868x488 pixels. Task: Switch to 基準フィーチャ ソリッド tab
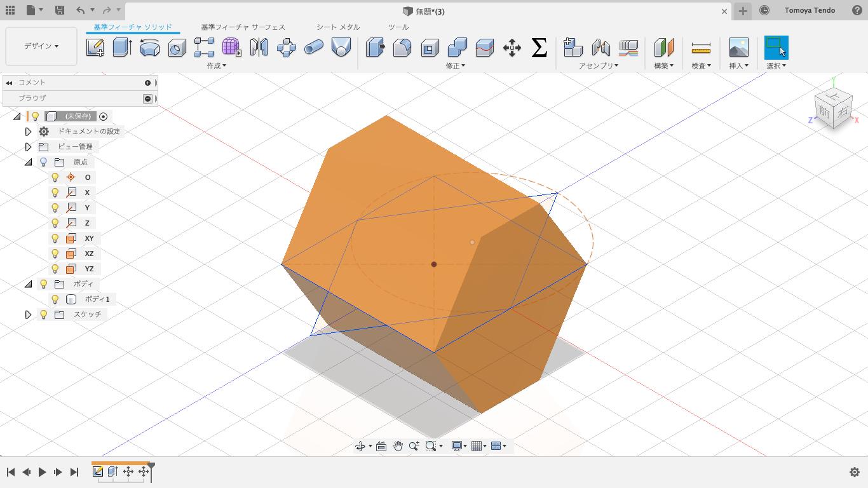click(133, 27)
